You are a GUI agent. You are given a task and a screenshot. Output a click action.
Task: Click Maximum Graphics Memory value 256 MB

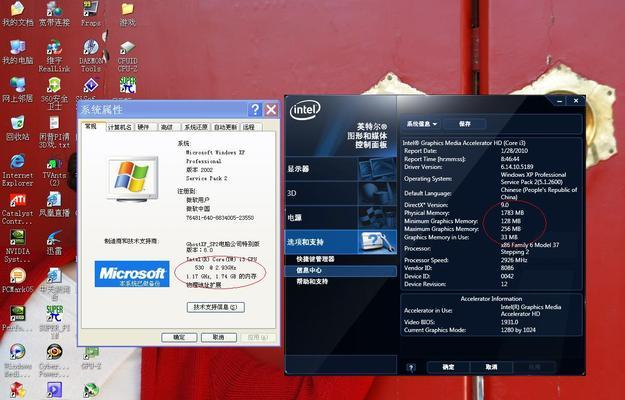[511, 229]
